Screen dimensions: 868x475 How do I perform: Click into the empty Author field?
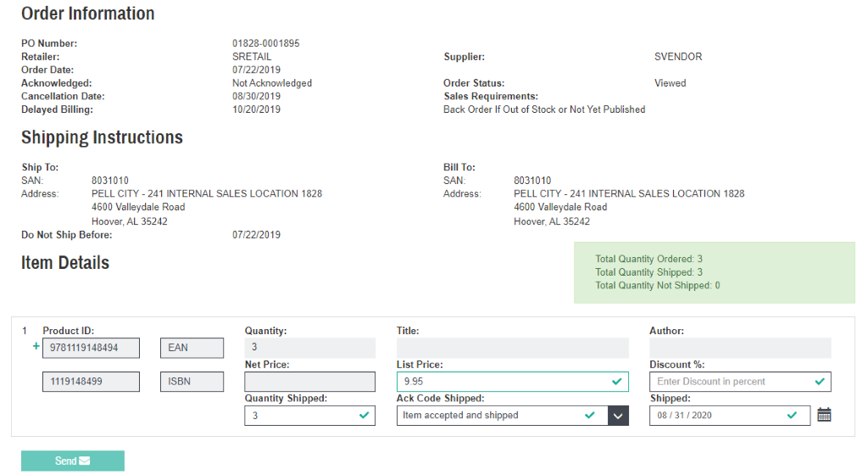click(x=739, y=348)
